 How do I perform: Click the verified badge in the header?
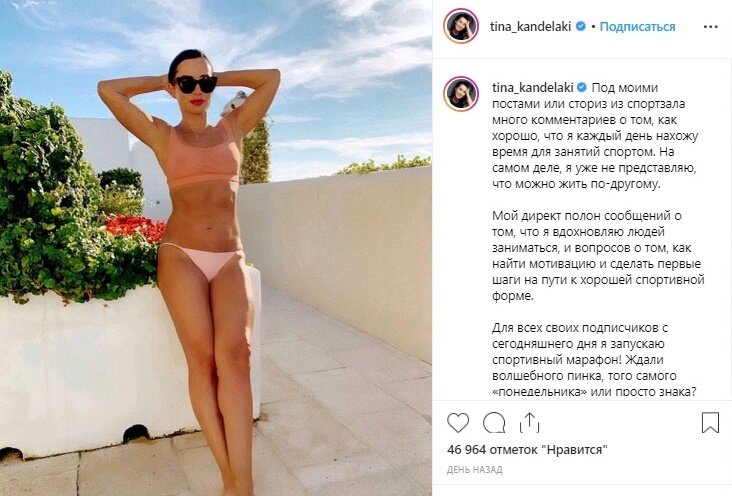581,26
